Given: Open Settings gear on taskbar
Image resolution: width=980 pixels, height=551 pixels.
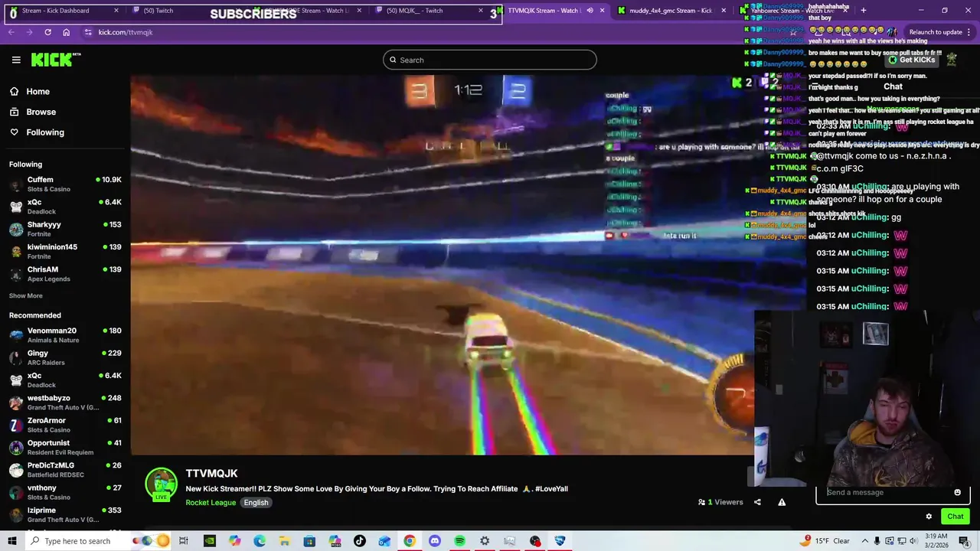Looking at the screenshot, I should click(x=485, y=541).
